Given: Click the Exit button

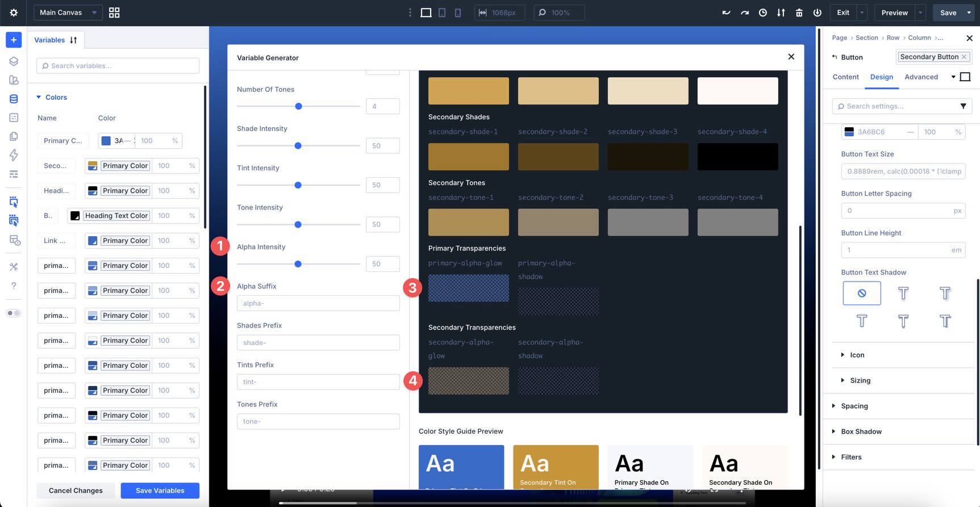Looking at the screenshot, I should pos(843,12).
